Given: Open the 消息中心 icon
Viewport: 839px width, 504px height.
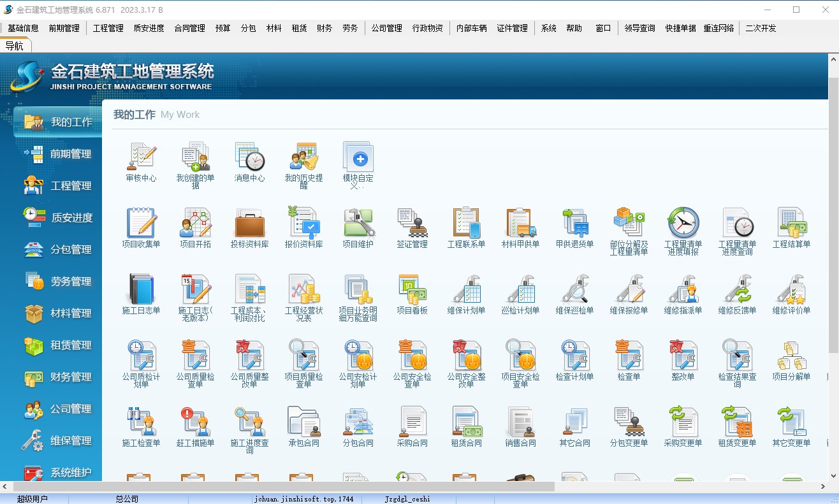Looking at the screenshot, I should pyautogui.click(x=249, y=157).
